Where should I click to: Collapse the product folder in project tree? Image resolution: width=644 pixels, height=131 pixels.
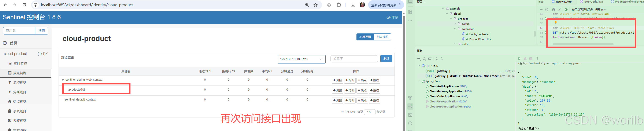tap(451, 19)
